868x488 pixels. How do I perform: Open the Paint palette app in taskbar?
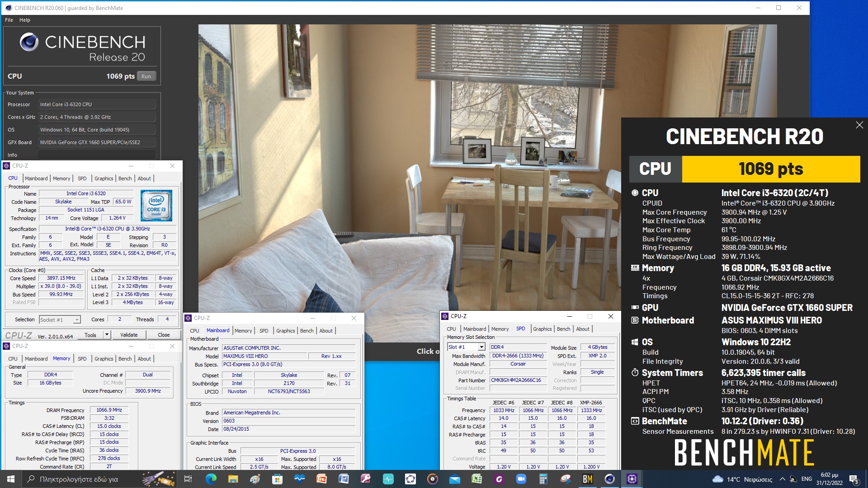point(255,479)
